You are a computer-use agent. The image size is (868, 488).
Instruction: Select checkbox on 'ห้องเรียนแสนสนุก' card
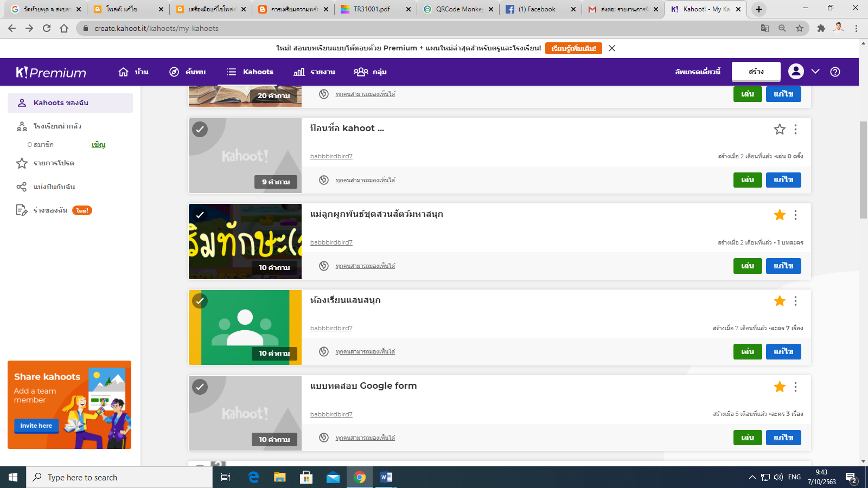click(x=200, y=301)
